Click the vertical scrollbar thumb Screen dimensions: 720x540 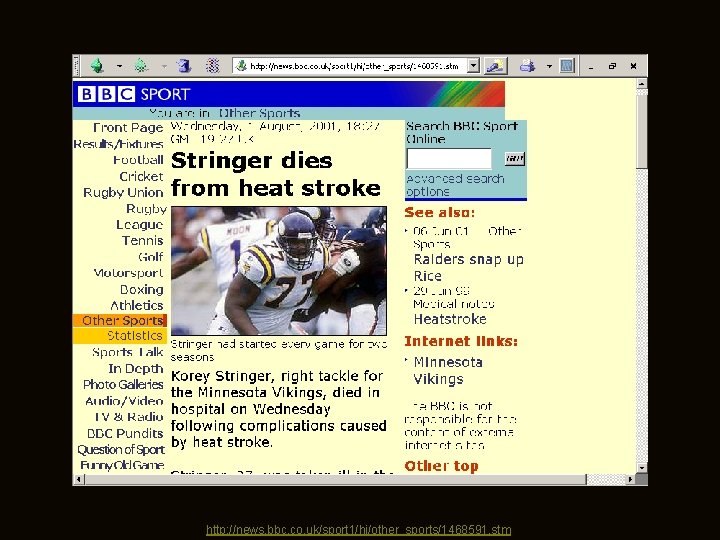(x=642, y=129)
